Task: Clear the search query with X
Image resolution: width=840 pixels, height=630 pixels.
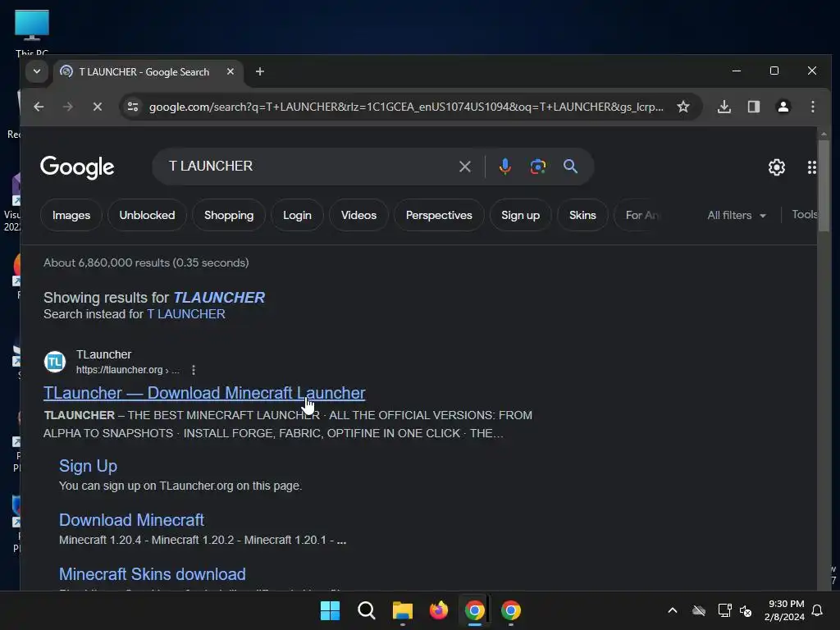Action: click(465, 167)
